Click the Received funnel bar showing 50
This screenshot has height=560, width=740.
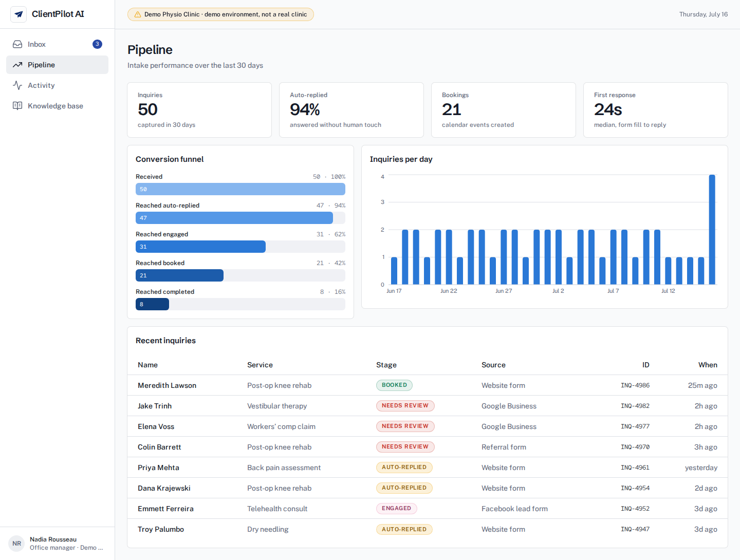(x=240, y=189)
